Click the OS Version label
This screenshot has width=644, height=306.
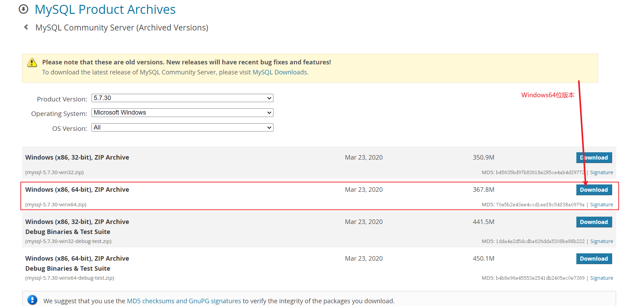[70, 128]
